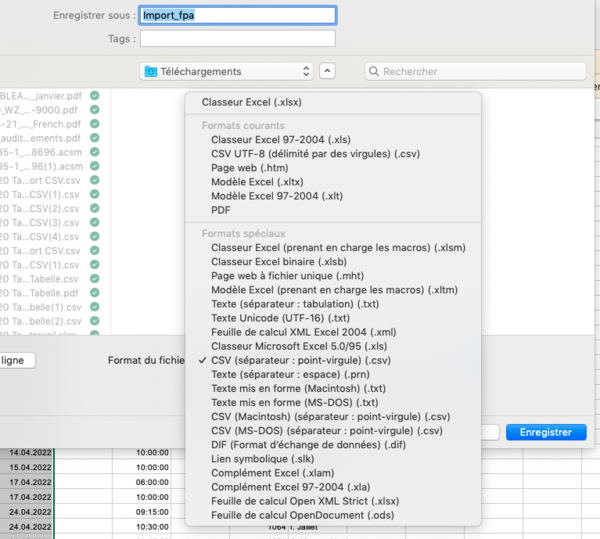Pick Modèle Excel with macros (.xltm)
Image resolution: width=600 pixels, height=539 pixels.
click(x=333, y=290)
